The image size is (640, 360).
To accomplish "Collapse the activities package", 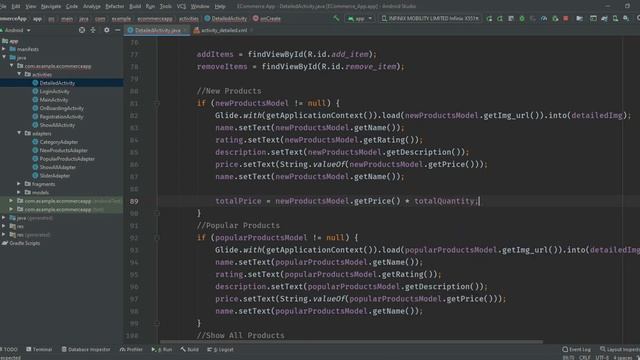I will pyautogui.click(x=19, y=74).
